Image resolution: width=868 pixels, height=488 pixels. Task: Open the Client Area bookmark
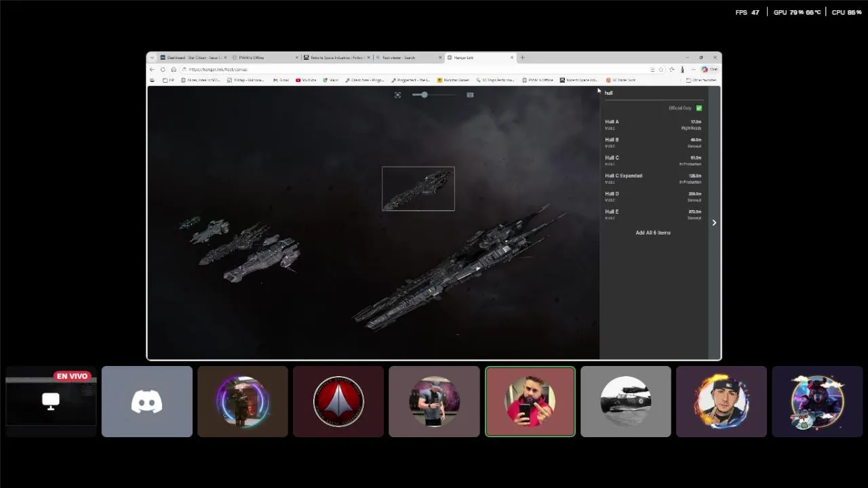click(365, 80)
